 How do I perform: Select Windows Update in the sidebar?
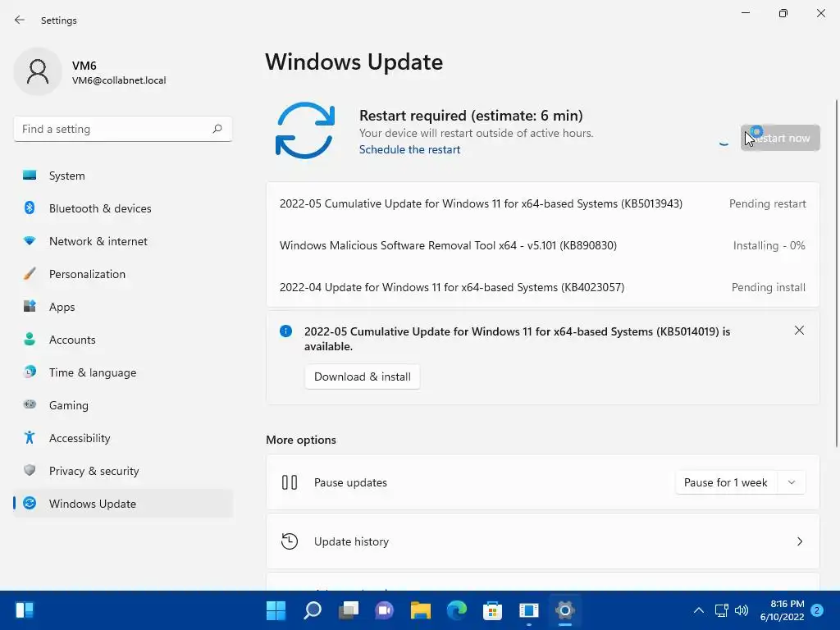point(123,504)
